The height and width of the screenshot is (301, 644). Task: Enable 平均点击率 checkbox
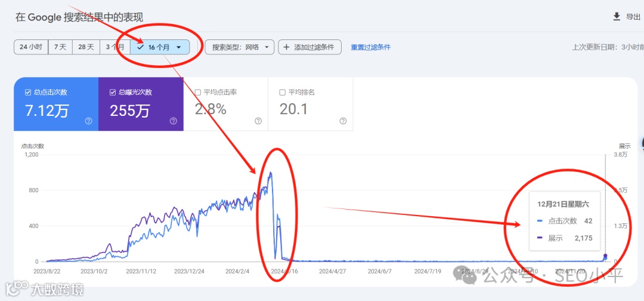pyautogui.click(x=197, y=93)
